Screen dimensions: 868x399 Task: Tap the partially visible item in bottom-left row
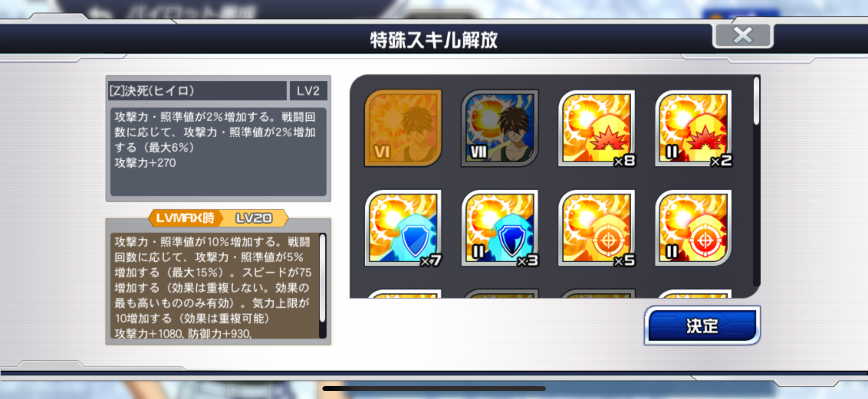(x=403, y=294)
